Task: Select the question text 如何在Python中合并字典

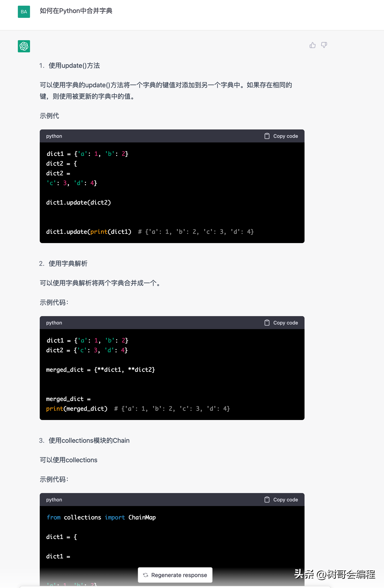Action: [76, 11]
